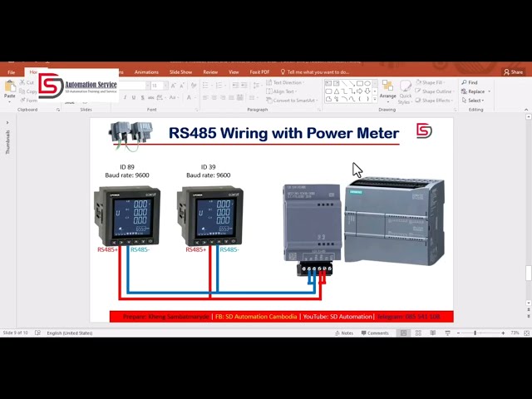Open the font size combo box
Screen dimensions: 532x399
click(x=159, y=86)
